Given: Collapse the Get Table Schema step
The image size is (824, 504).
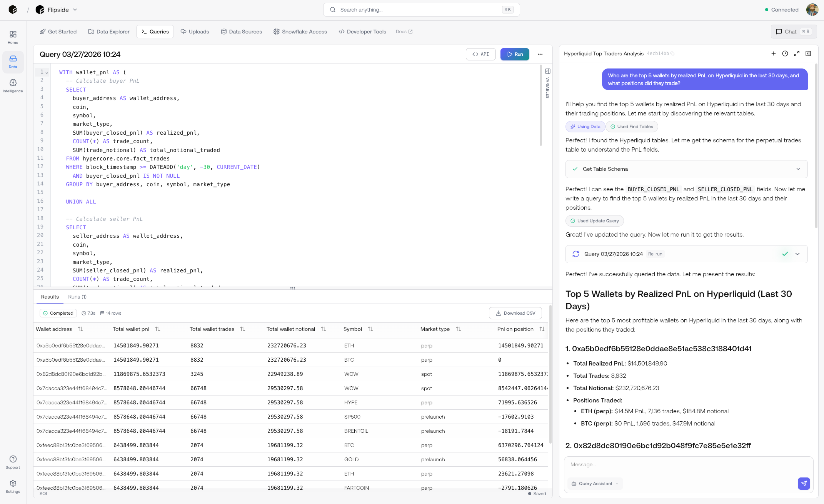Looking at the screenshot, I should click(797, 169).
